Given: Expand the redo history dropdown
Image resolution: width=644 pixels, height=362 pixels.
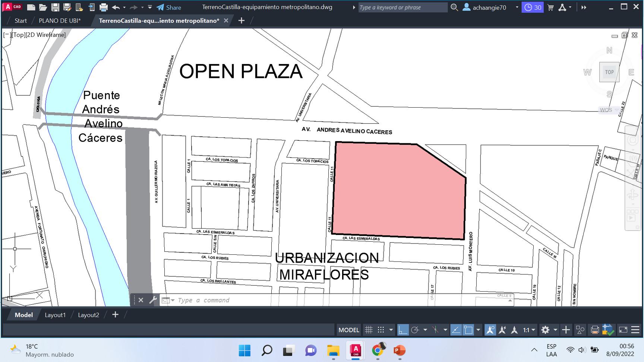Looking at the screenshot, I should point(142,7).
